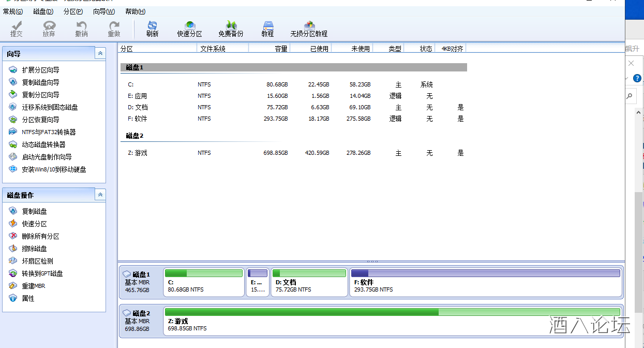Image resolution: width=644 pixels, height=348 pixels.
Task: Open the 分区(P) menu
Action: pos(73,11)
